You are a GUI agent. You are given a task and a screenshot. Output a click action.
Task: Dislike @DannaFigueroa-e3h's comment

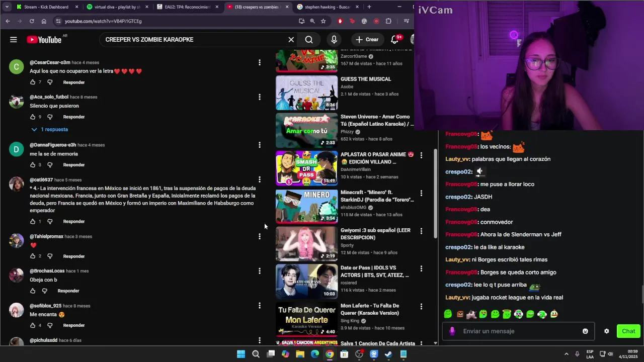pos(50,164)
